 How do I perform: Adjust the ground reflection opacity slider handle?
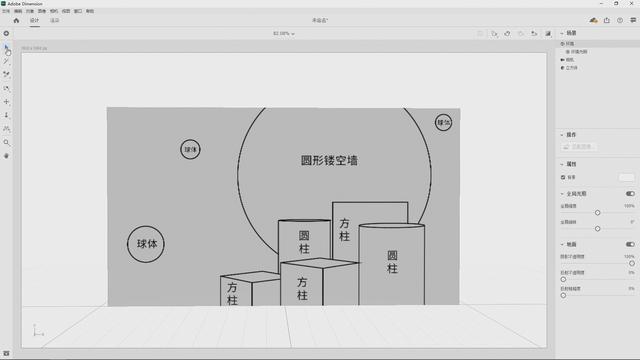(x=563, y=279)
